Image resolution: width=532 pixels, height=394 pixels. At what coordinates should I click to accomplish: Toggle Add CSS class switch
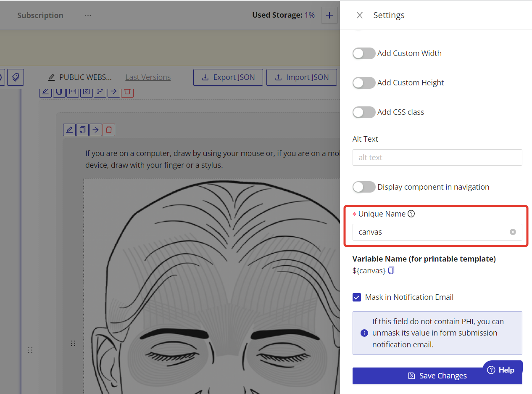tap(363, 112)
